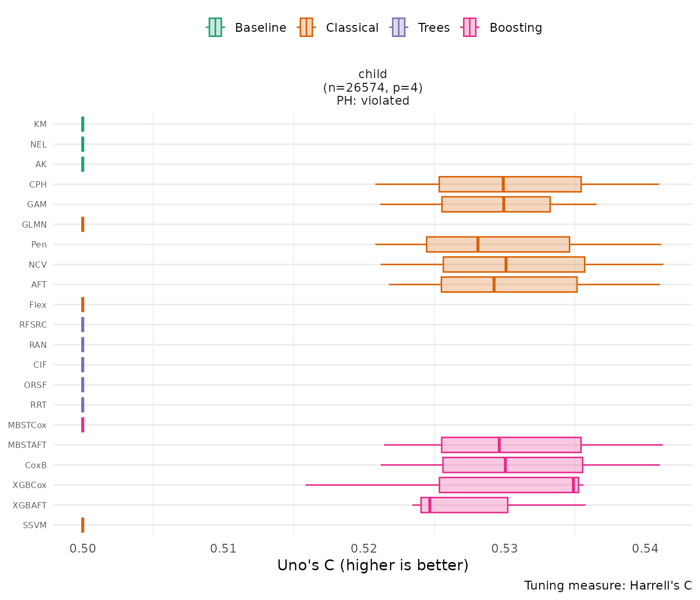Select the RFSRC purple marker bar
The image size is (700, 600).
click(x=83, y=324)
